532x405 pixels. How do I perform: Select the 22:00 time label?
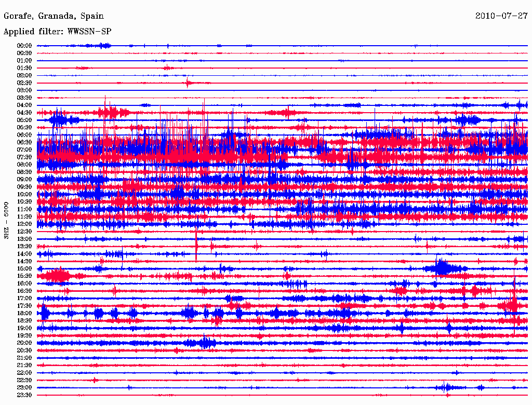click(24, 373)
